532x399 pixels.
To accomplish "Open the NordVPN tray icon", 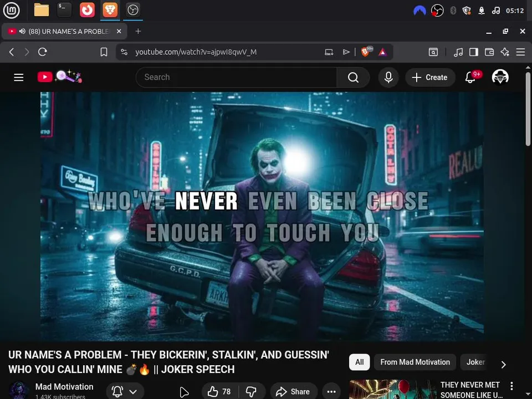I will point(420,11).
